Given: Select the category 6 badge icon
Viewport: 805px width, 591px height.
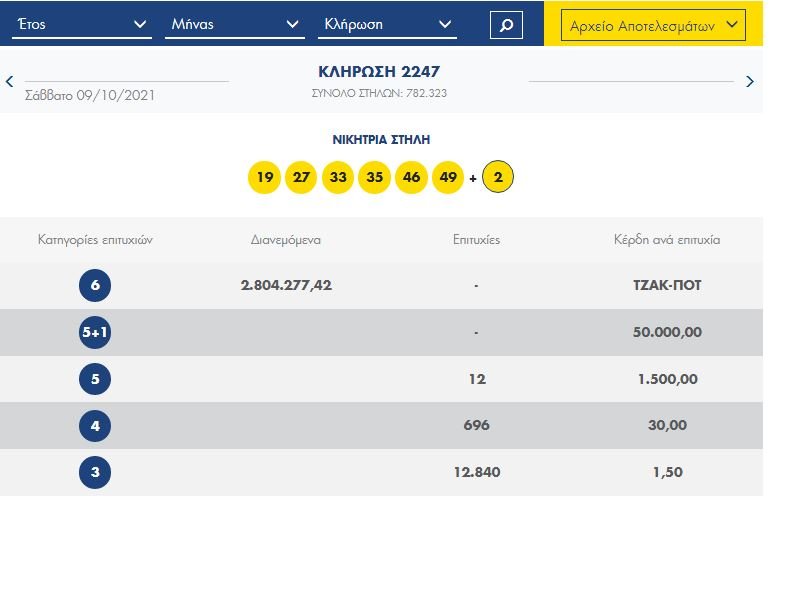Looking at the screenshot, I should point(95,286).
